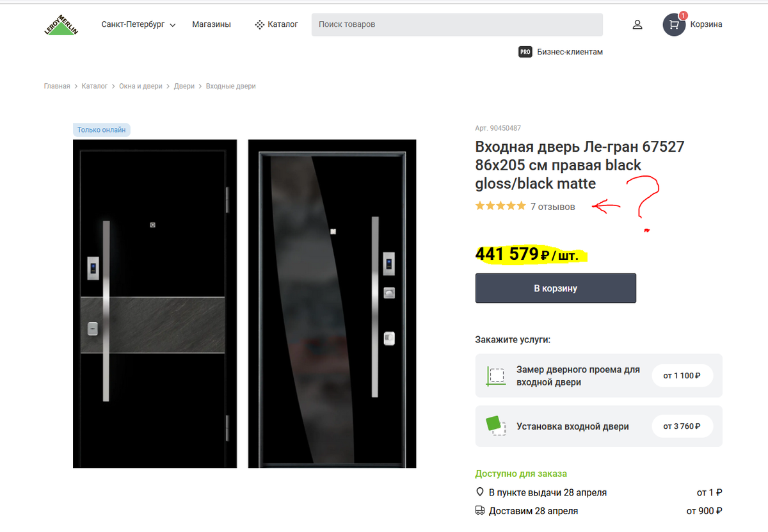Click the five-star rating stars
Viewport: 768px width, 532px height.
(x=500, y=206)
